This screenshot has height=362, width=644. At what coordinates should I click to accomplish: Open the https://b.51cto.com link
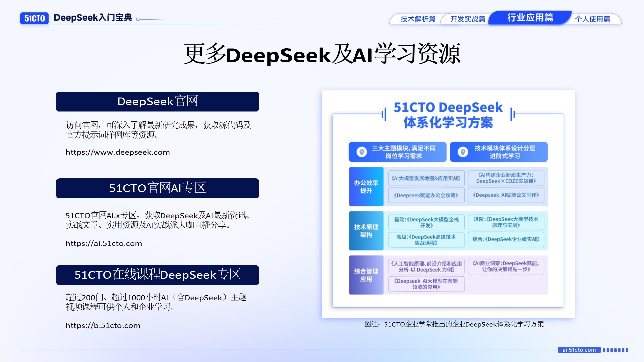(x=103, y=325)
